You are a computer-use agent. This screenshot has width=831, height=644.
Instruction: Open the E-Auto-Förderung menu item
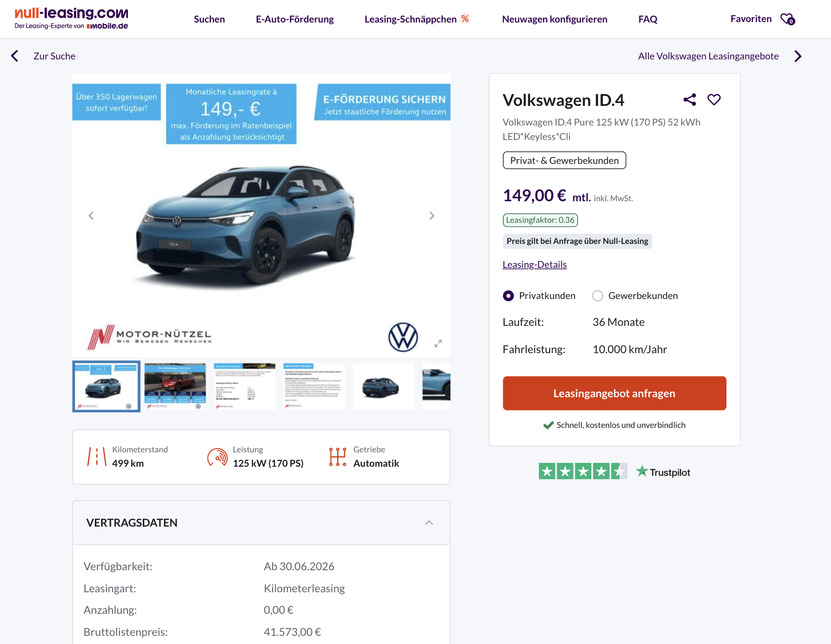(295, 19)
